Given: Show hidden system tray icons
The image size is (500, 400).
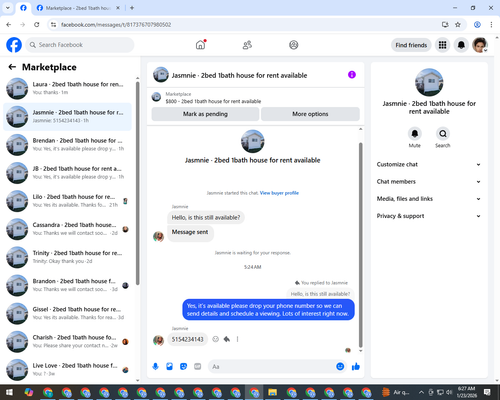Looking at the screenshot, I should [x=421, y=392].
